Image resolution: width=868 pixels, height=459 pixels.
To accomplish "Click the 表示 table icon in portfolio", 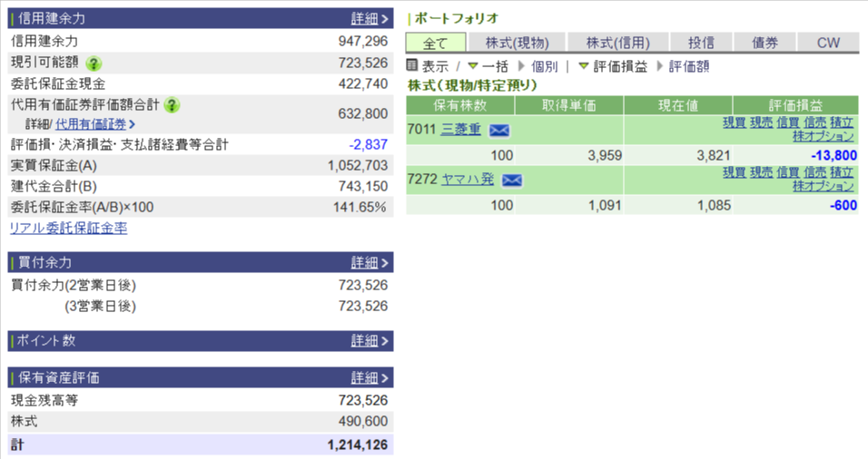I will click(412, 65).
